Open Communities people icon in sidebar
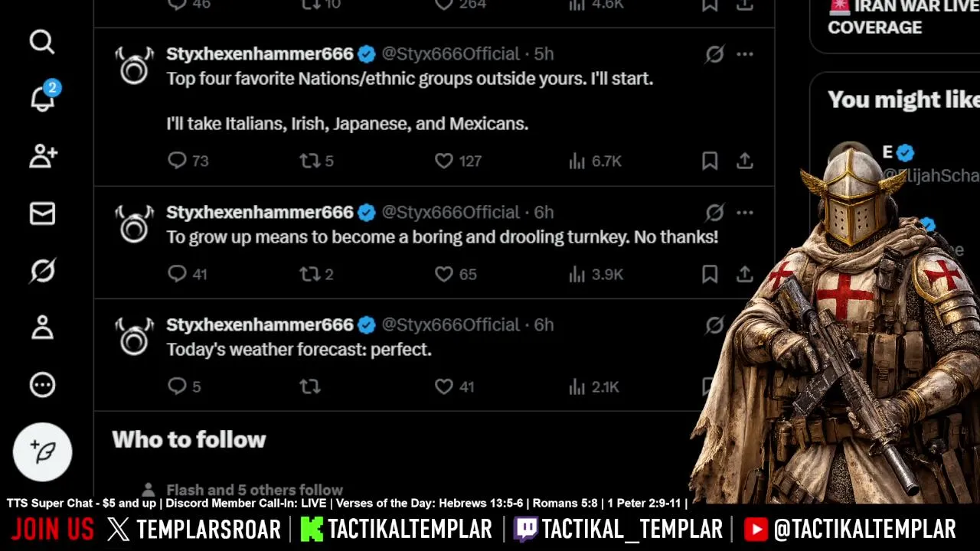Screen dimensions: 980x551 click(42, 156)
